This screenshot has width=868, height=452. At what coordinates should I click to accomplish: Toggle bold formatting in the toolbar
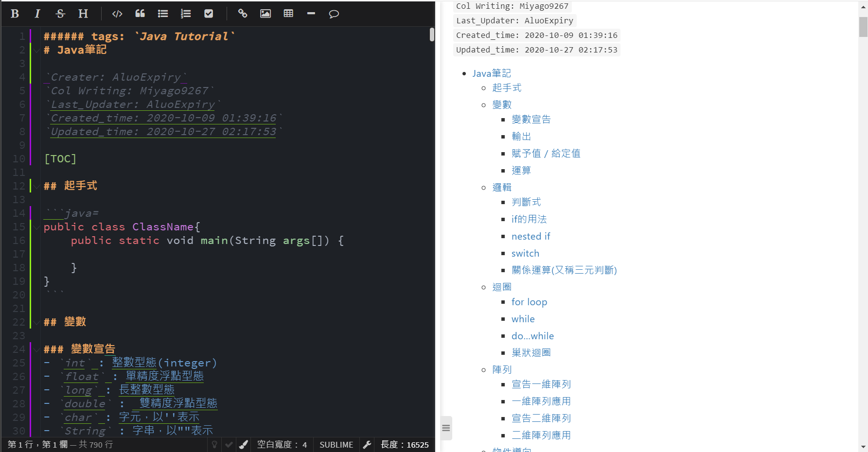click(15, 14)
